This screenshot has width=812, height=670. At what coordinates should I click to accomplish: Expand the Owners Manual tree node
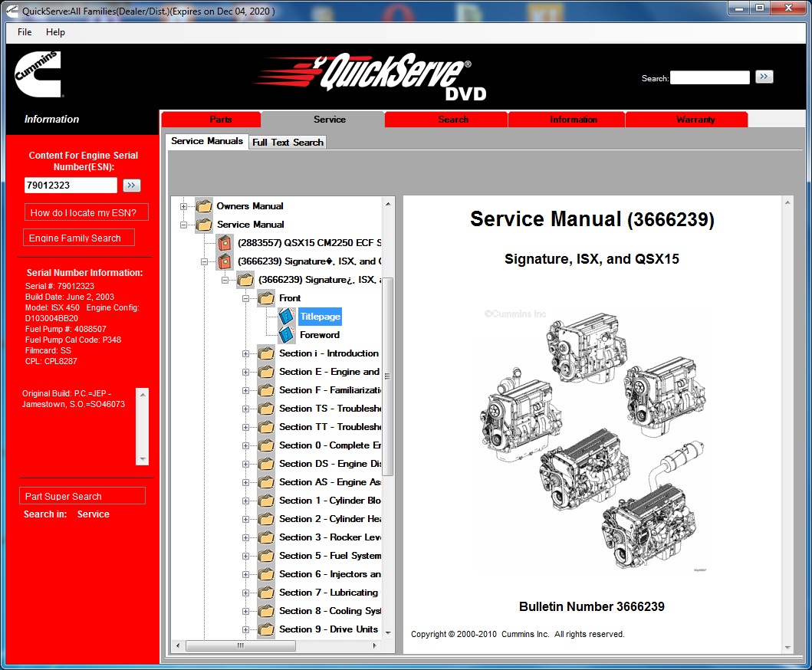tap(183, 206)
